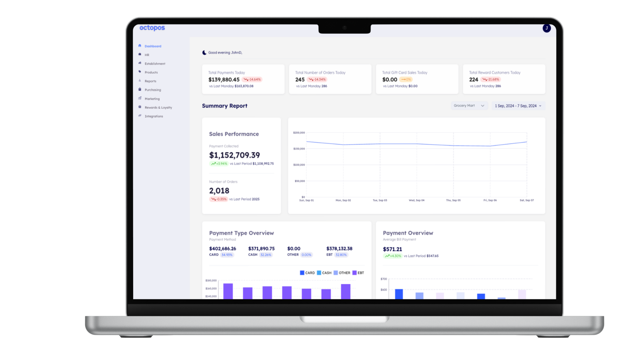
Task: Click the Rewards & Loyalty sidebar icon
Action: coord(140,107)
